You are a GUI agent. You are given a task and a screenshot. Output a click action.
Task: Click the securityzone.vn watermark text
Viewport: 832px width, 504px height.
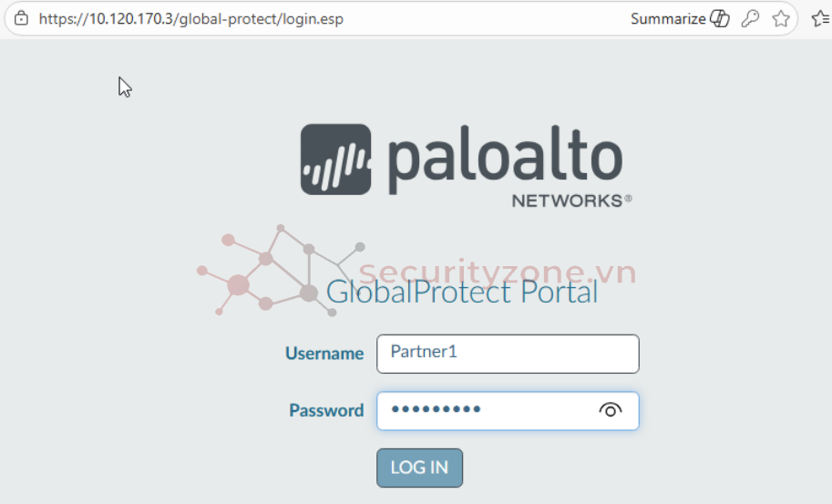497,272
